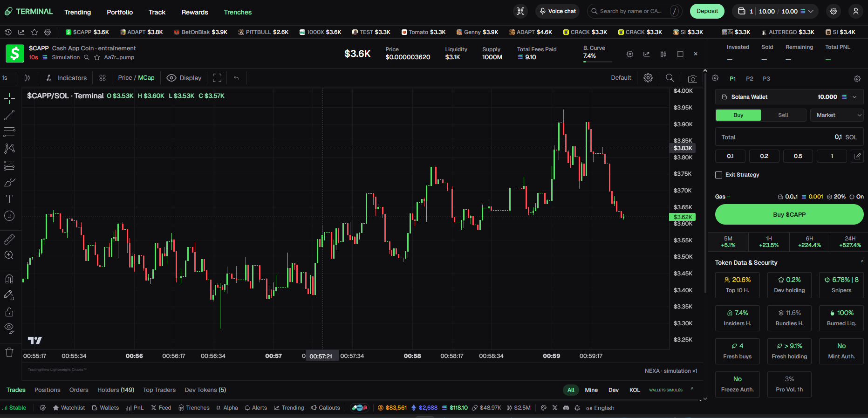Open the chart settings gear
The width and height of the screenshot is (868, 418).
pyautogui.click(x=648, y=78)
